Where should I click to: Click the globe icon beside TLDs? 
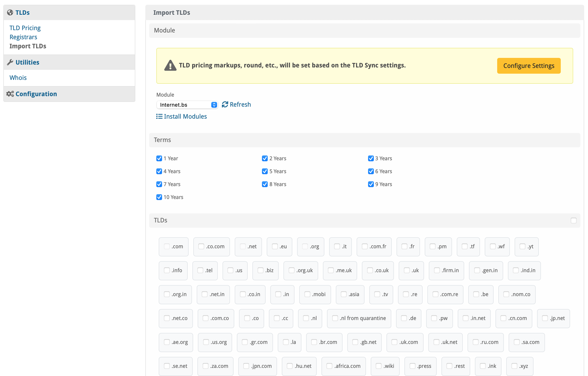pos(10,12)
